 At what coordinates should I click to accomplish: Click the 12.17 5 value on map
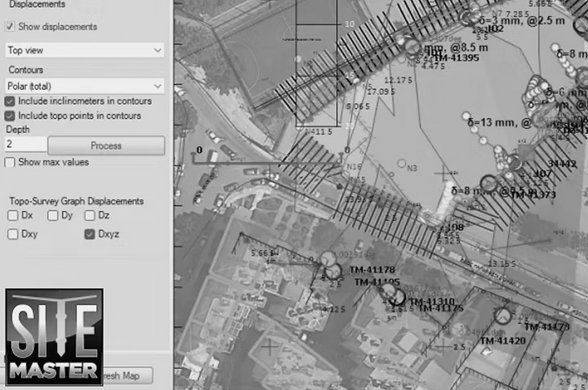[398, 80]
